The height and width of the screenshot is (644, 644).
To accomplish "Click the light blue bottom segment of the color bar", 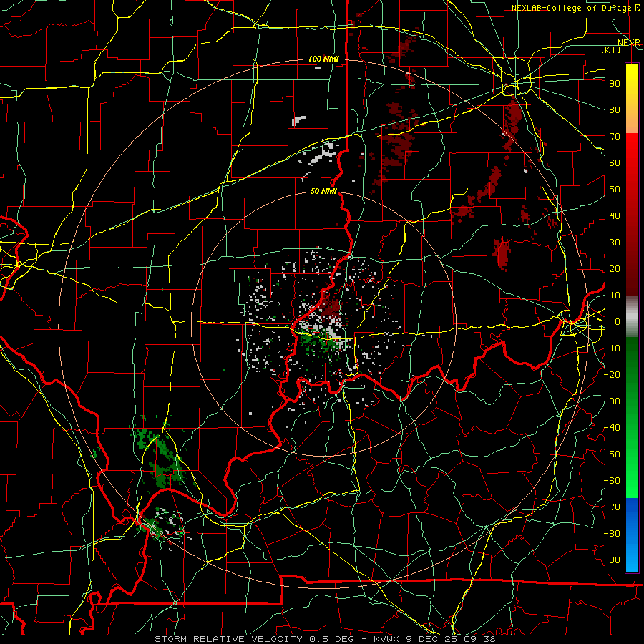I will (632, 555).
